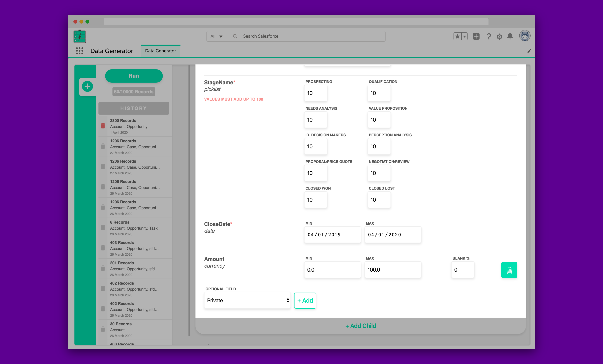Open Salesforce Help via question mark icon
The height and width of the screenshot is (364, 603).
(x=489, y=36)
